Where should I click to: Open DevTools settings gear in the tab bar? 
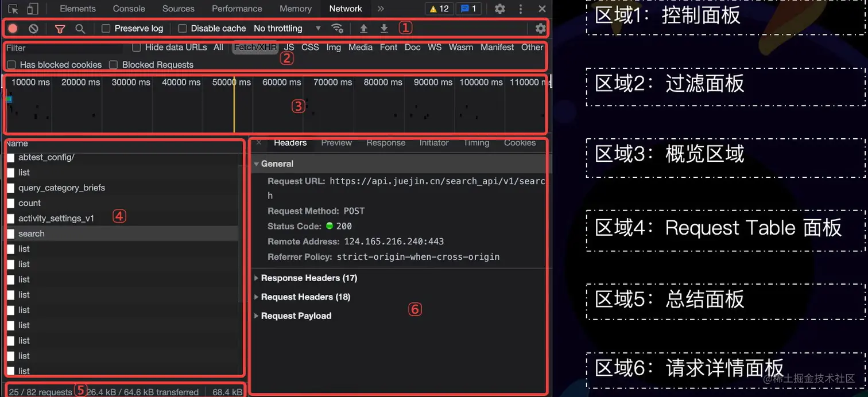click(x=500, y=9)
